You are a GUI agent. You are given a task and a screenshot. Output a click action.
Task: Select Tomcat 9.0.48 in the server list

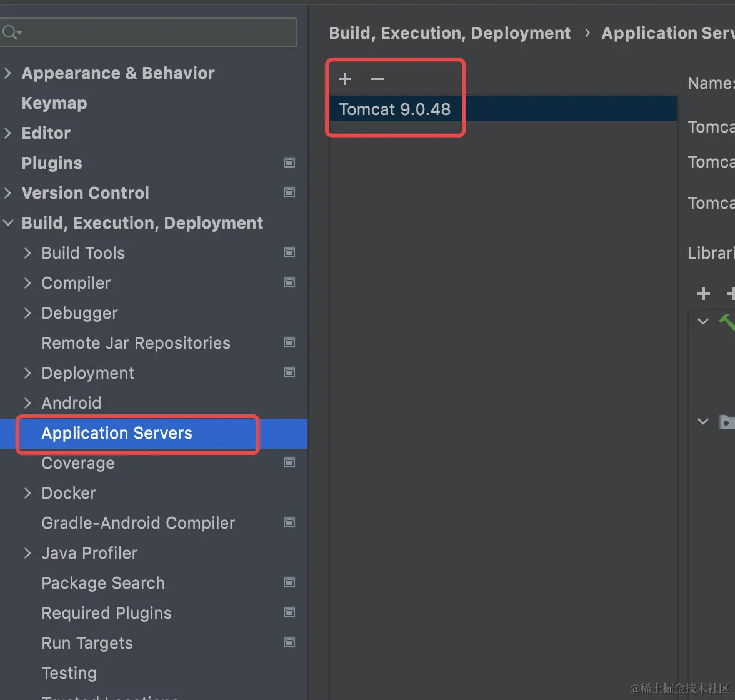tap(395, 109)
